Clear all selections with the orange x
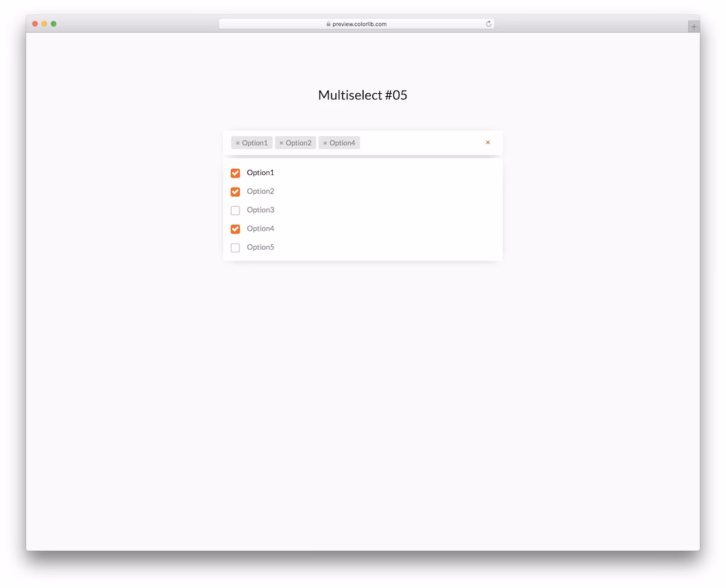 488,143
